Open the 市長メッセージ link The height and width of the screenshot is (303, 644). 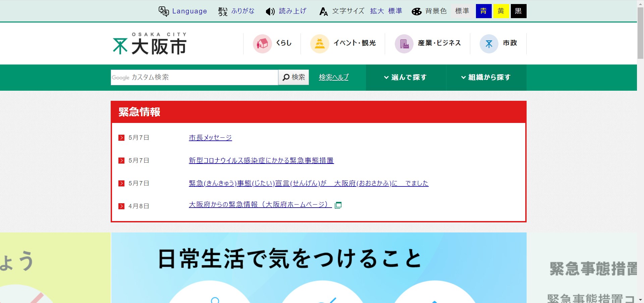pyautogui.click(x=210, y=137)
